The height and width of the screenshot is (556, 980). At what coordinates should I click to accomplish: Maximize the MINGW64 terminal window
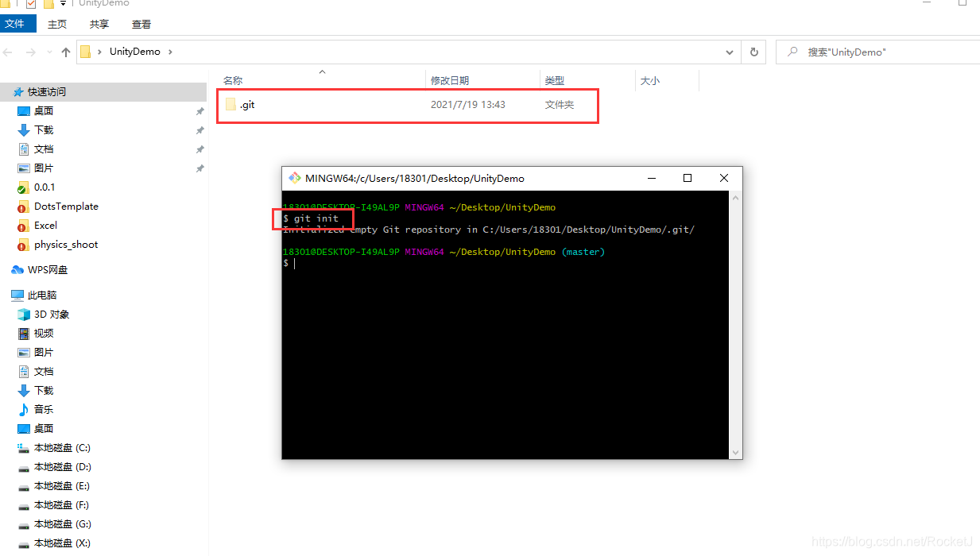[688, 178]
